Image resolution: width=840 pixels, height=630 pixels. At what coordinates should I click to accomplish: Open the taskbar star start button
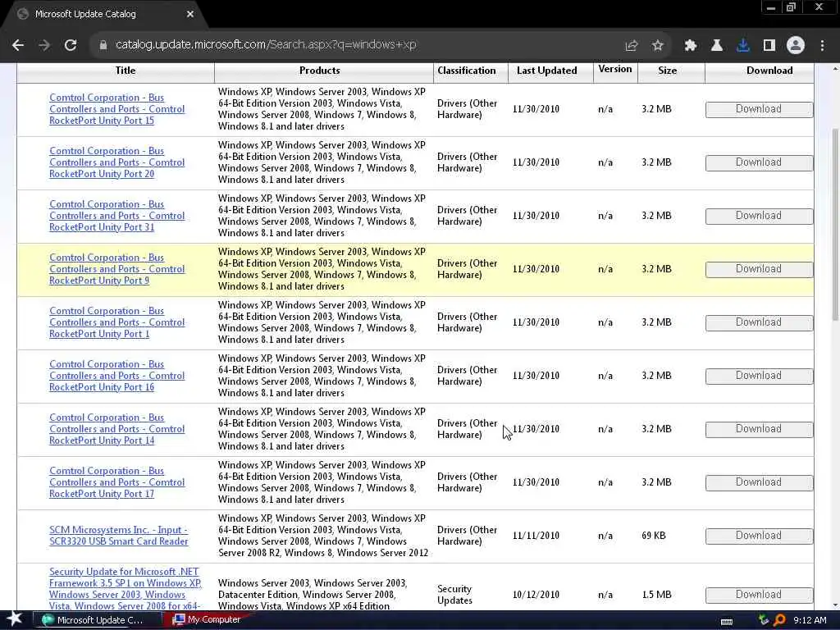15,619
